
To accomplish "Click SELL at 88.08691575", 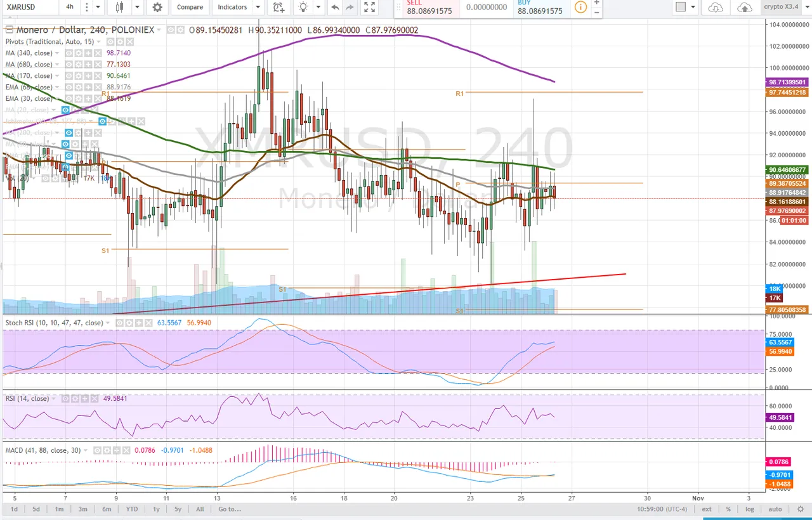I will pyautogui.click(x=431, y=8).
